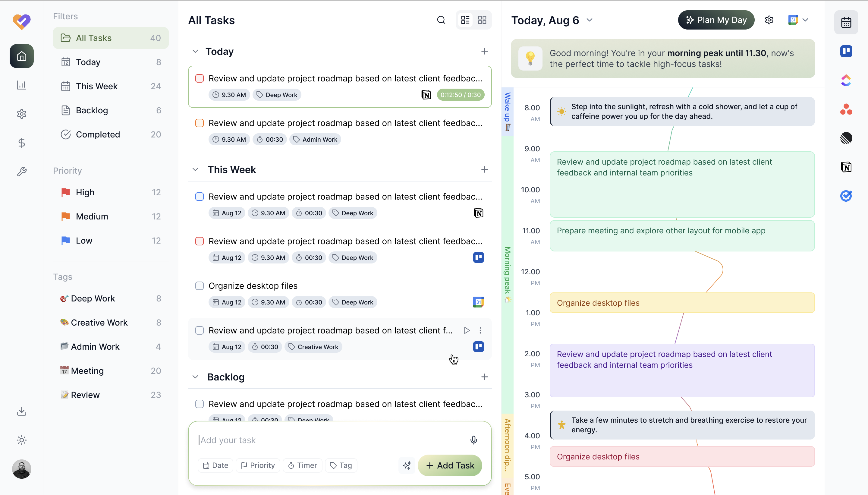Check the first red-priority task in Today
The width and height of the screenshot is (868, 495).
tap(200, 79)
